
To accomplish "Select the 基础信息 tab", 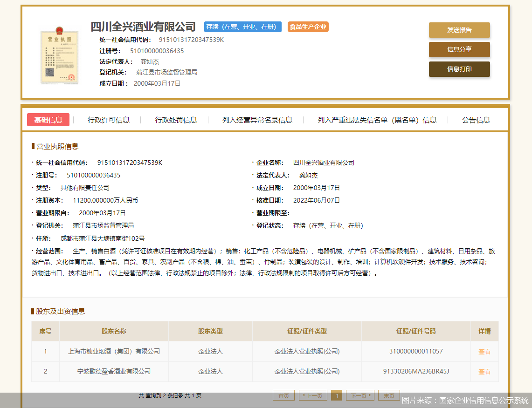I will (x=48, y=120).
